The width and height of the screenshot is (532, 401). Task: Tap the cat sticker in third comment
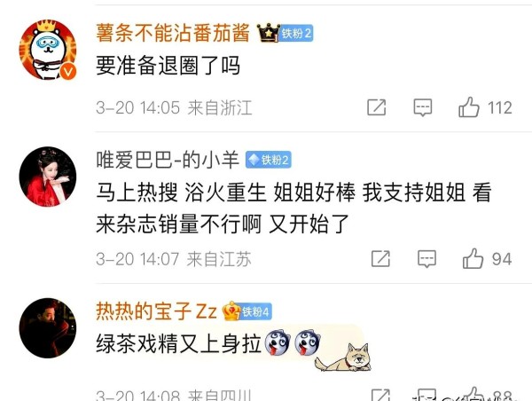(x=343, y=358)
